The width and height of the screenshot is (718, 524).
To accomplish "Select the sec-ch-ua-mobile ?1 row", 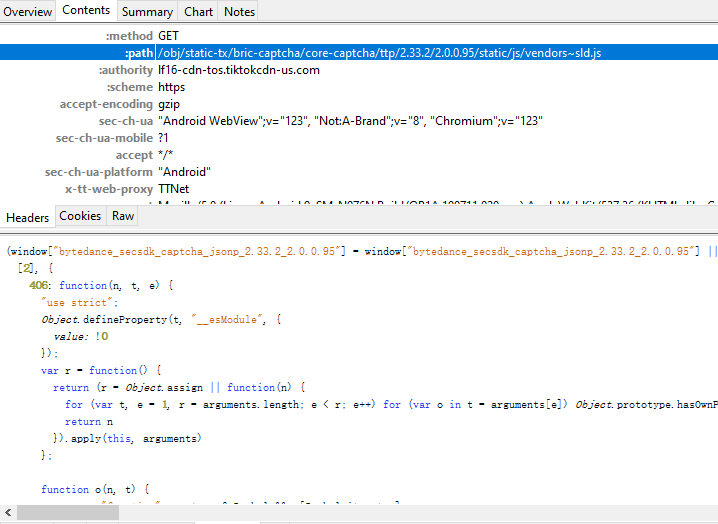I will (359, 138).
